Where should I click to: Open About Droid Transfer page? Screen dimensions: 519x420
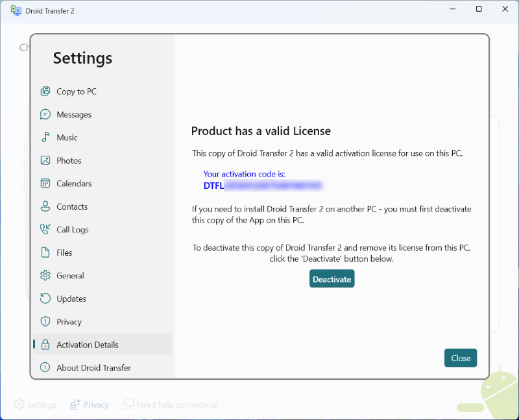103,367
